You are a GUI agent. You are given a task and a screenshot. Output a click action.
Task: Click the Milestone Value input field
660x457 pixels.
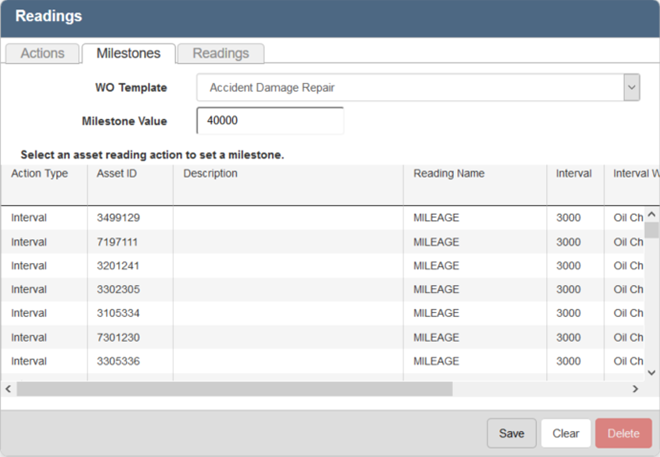tap(272, 121)
